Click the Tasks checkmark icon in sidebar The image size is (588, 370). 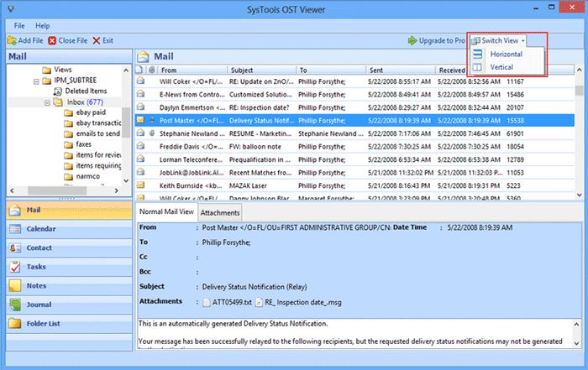point(15,267)
